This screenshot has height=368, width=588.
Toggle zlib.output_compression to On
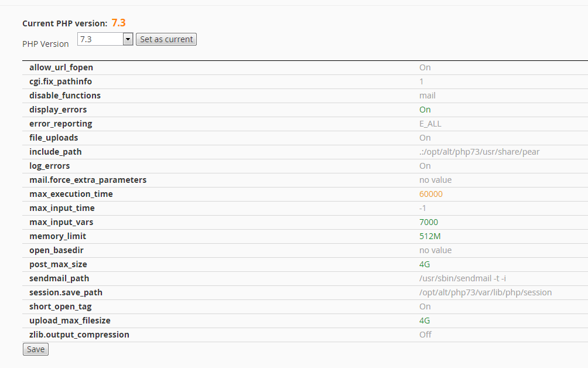(425, 335)
